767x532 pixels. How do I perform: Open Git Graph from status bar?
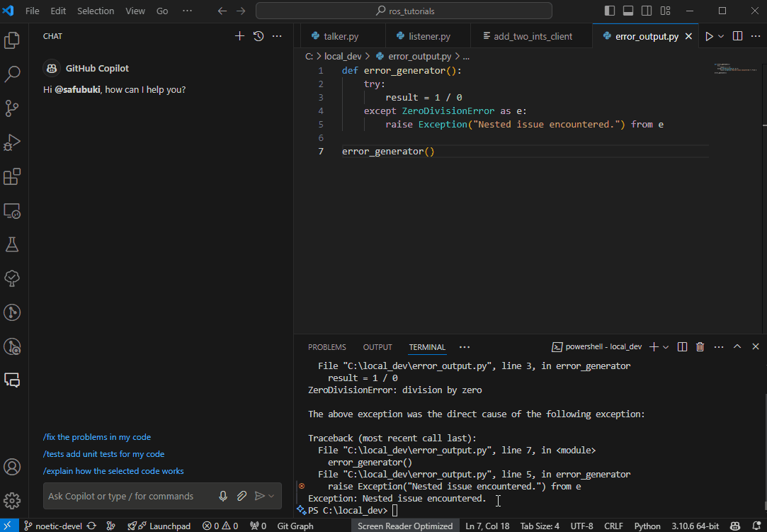click(295, 526)
